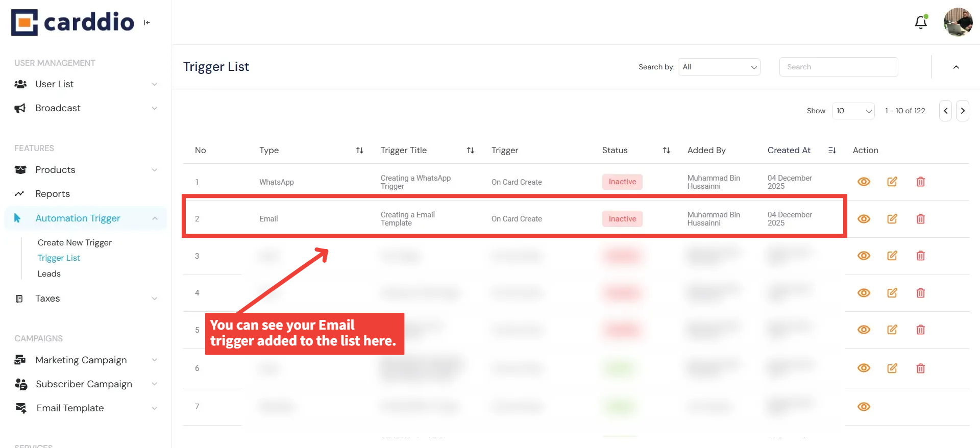Expand the Email Template menu
The width and height of the screenshot is (980, 448).
(86, 408)
